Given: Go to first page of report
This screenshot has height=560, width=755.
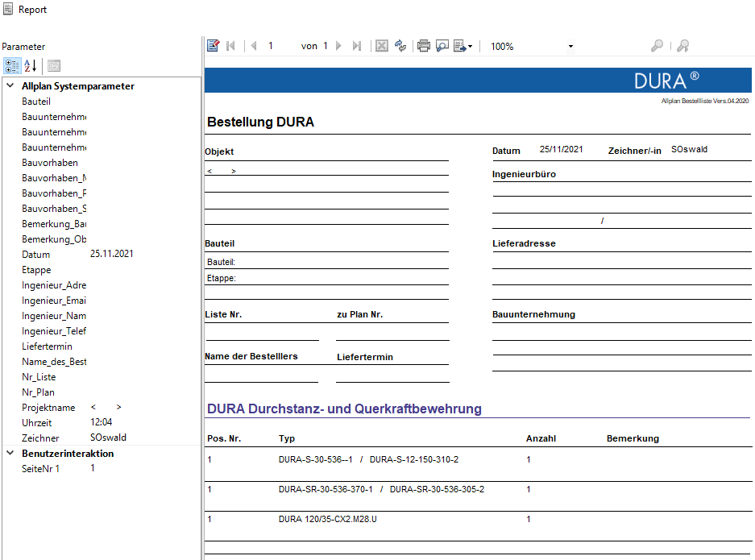Looking at the screenshot, I should pos(230,46).
